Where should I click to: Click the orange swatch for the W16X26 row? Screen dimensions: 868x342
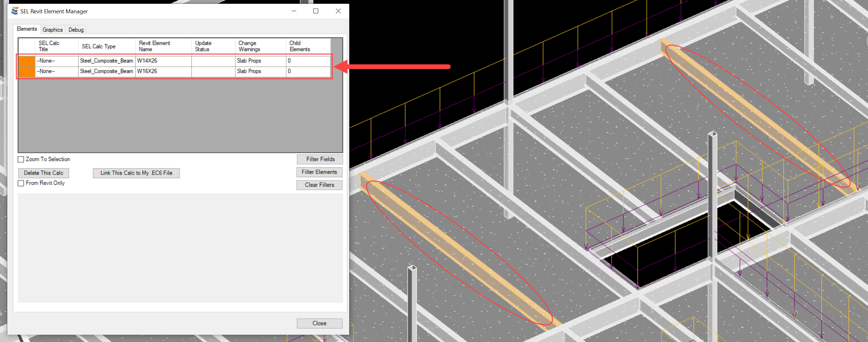(x=27, y=71)
